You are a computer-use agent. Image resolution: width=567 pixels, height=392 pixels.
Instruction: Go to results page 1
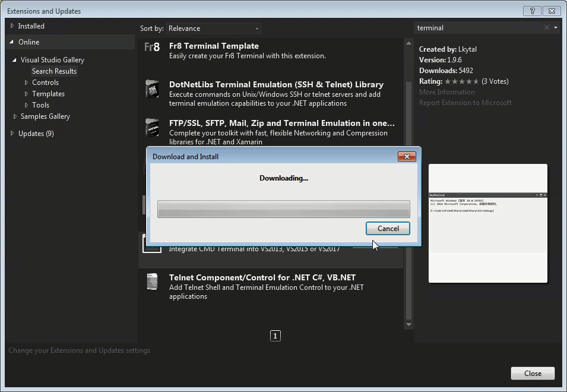tap(275, 336)
